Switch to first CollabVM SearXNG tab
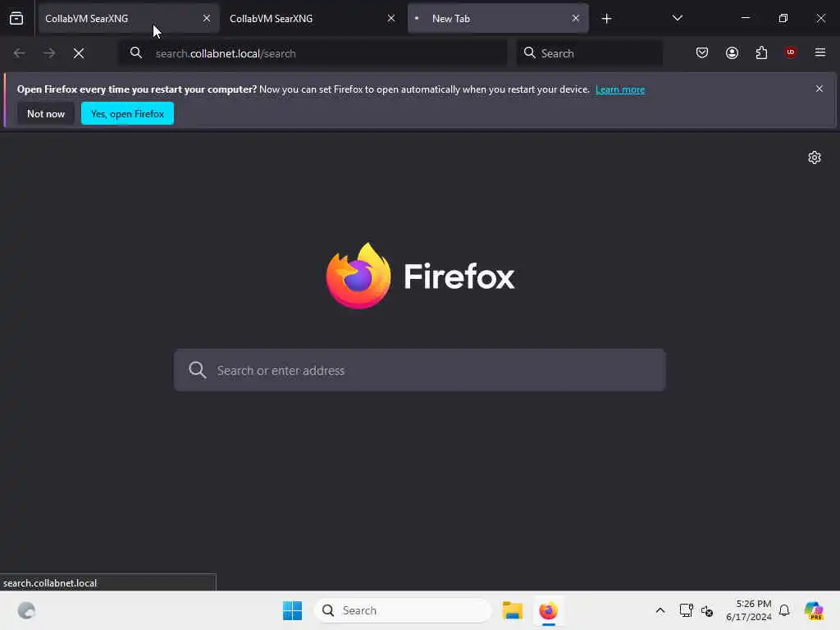 [x=129, y=18]
